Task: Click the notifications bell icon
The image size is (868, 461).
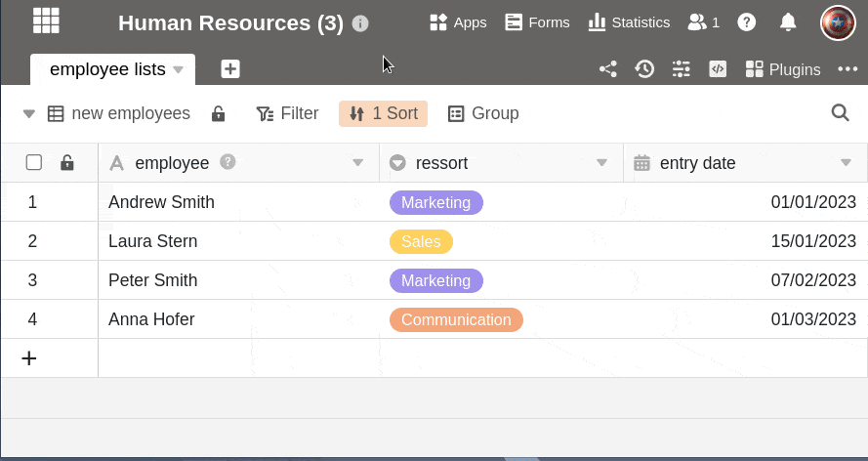Action: (788, 21)
